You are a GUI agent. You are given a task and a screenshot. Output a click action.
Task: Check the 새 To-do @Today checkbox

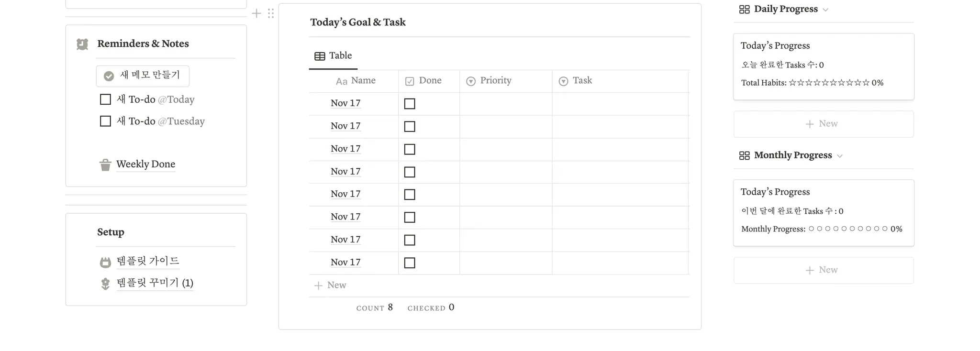coord(105,99)
